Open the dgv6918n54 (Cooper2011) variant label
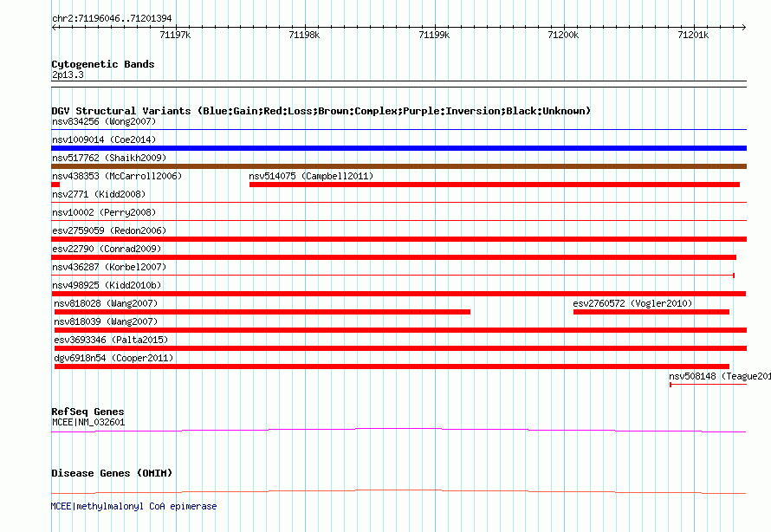 pyautogui.click(x=113, y=358)
